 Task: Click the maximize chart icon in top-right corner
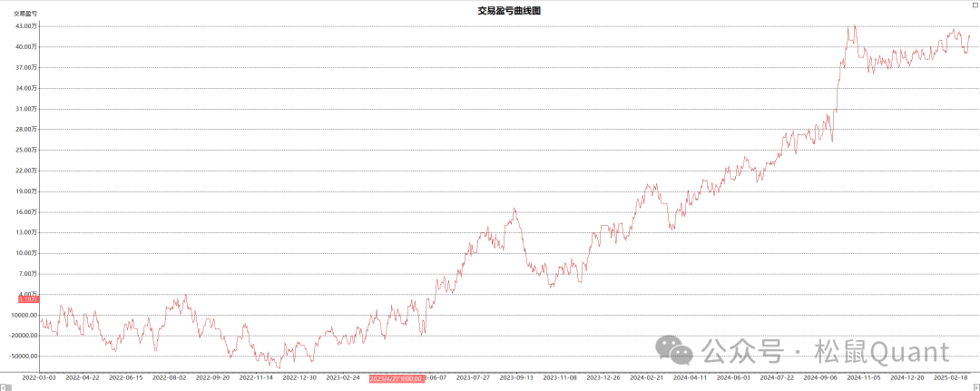coord(974,5)
